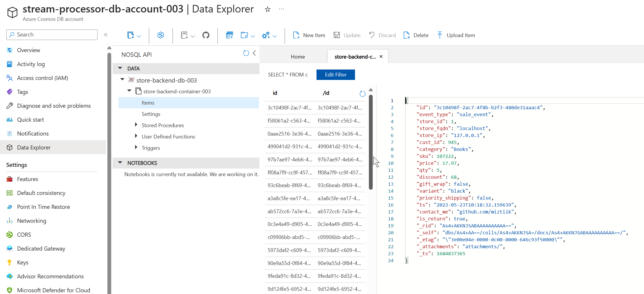Click the GitHub icon in toolbar
Screen dimensions: 644x294
pyautogui.click(x=206, y=35)
